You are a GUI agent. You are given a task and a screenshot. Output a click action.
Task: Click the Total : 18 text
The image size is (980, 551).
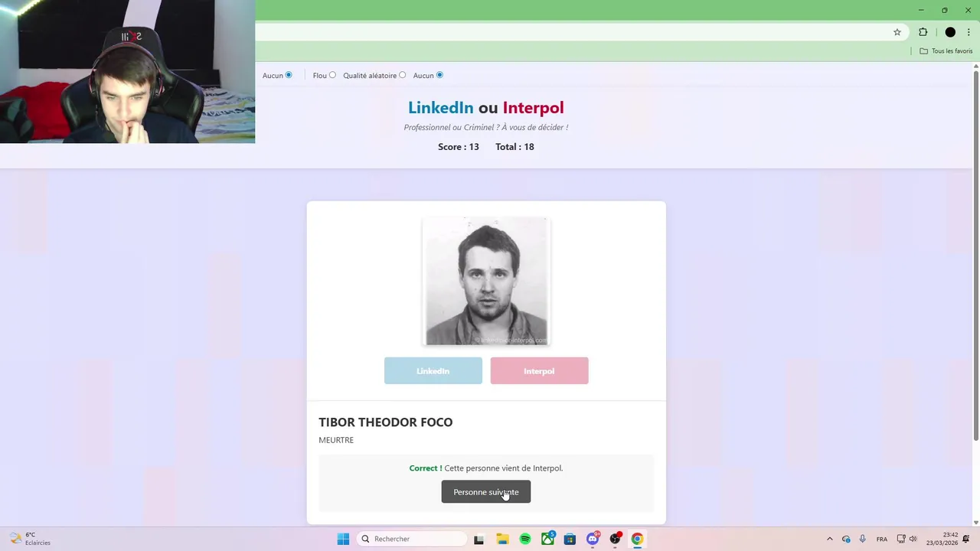tap(514, 147)
